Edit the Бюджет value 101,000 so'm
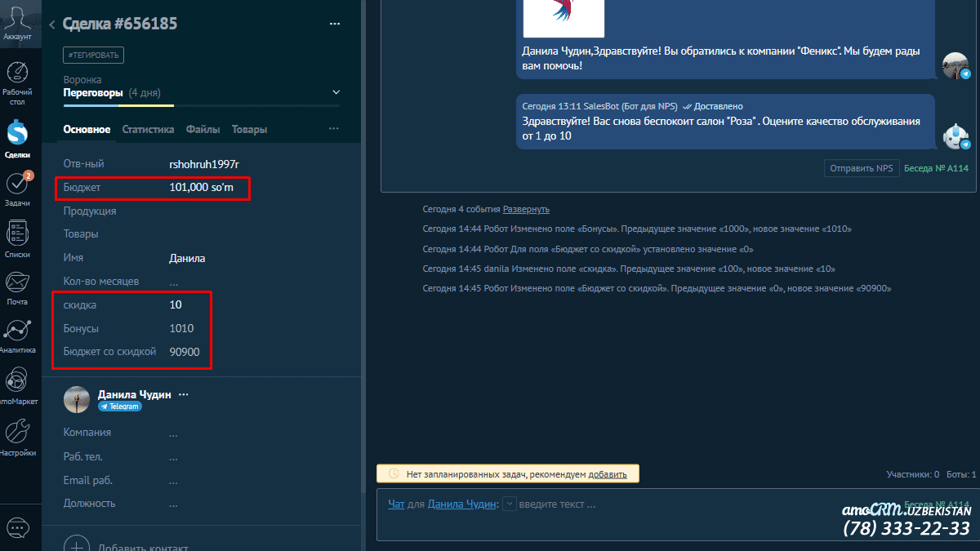Viewport: 980px width, 551px height. click(203, 188)
